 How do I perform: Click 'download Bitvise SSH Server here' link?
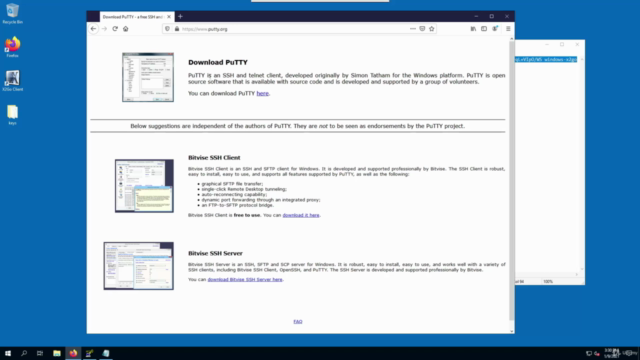[x=245, y=280]
